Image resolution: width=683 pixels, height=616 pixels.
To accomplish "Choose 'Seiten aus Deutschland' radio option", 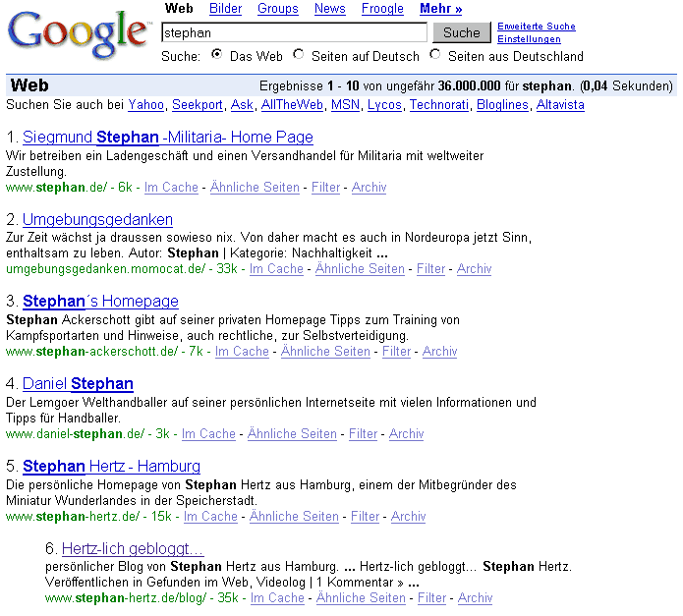I will (x=435, y=55).
